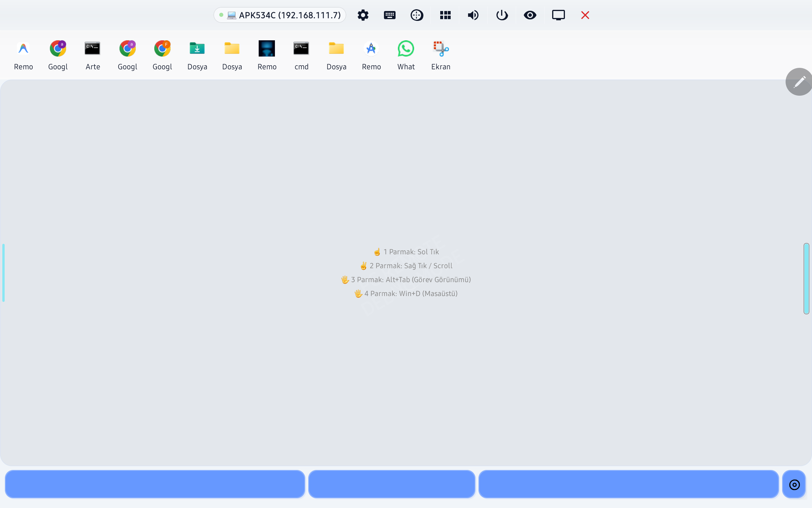Toggle the eye view icon
812x508 pixels.
[530, 15]
